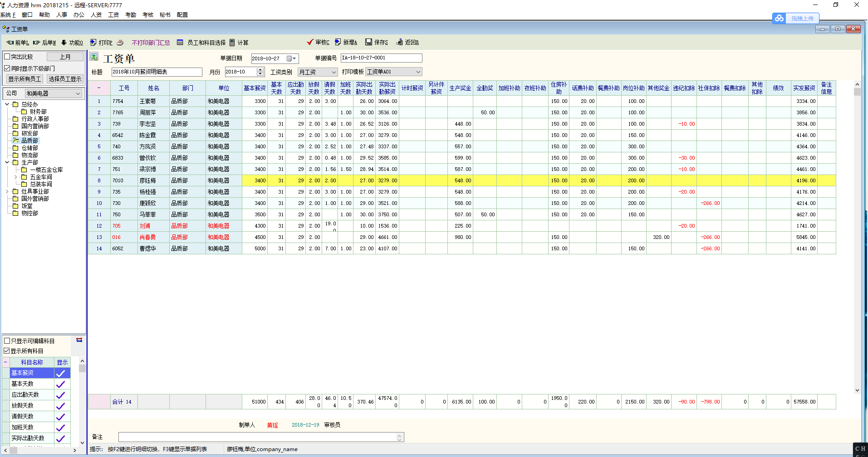Click the 新增 (add new) toolbar icon

point(338,42)
